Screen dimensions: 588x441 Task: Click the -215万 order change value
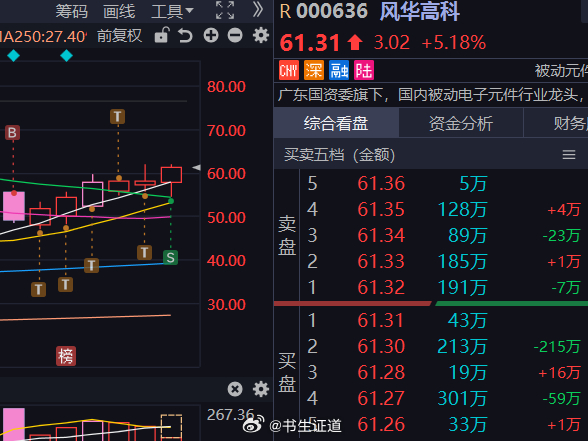pyautogui.click(x=557, y=346)
